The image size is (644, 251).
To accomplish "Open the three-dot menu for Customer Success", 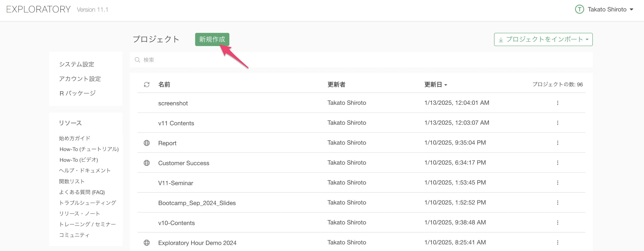I will pyautogui.click(x=558, y=163).
